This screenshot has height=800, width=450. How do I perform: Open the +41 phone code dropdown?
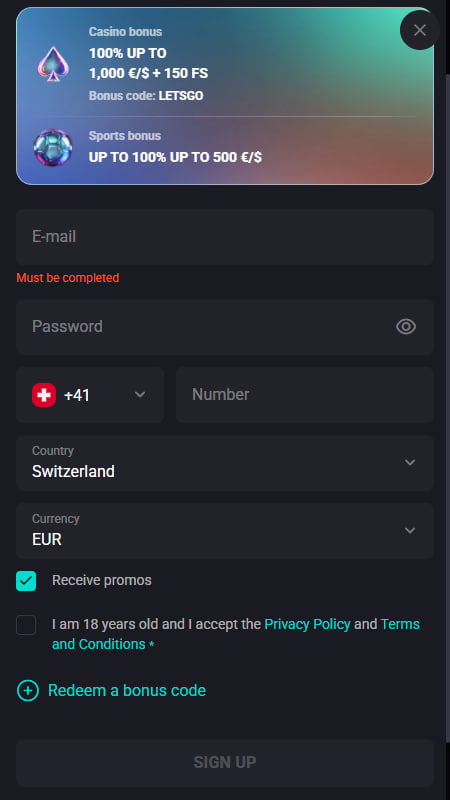90,395
